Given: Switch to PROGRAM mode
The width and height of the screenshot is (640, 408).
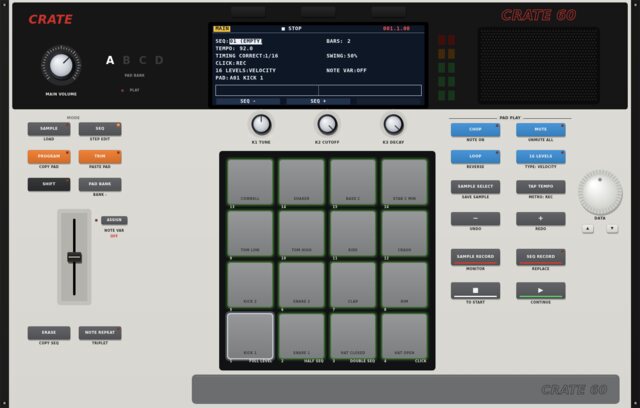Looking at the screenshot, I should (49, 157).
